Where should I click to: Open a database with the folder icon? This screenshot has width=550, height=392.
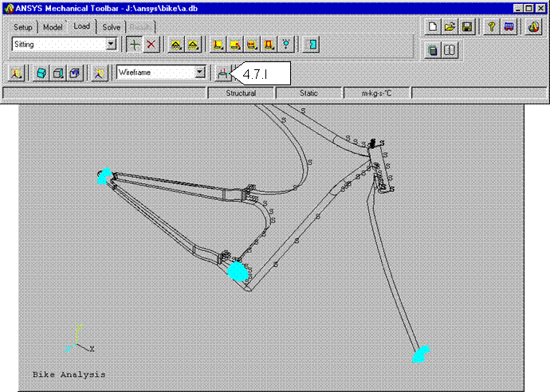[450, 27]
